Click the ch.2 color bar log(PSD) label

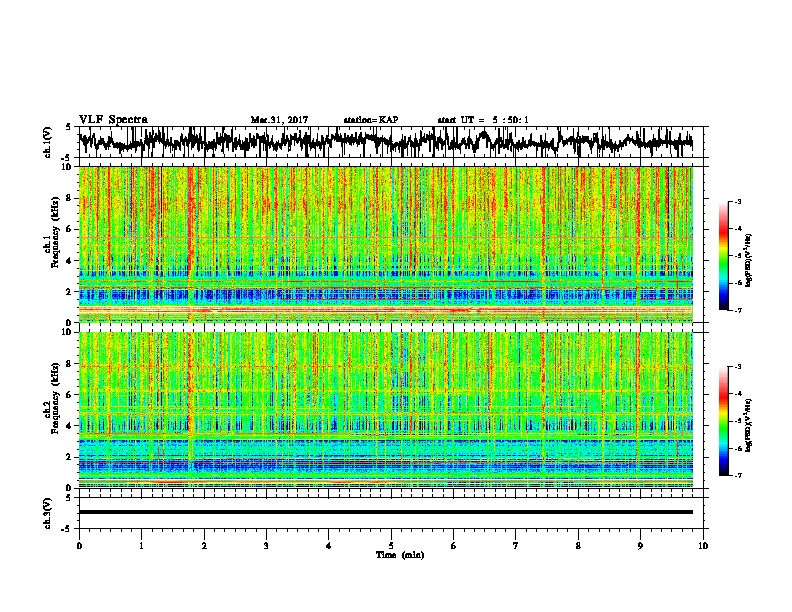[749, 425]
